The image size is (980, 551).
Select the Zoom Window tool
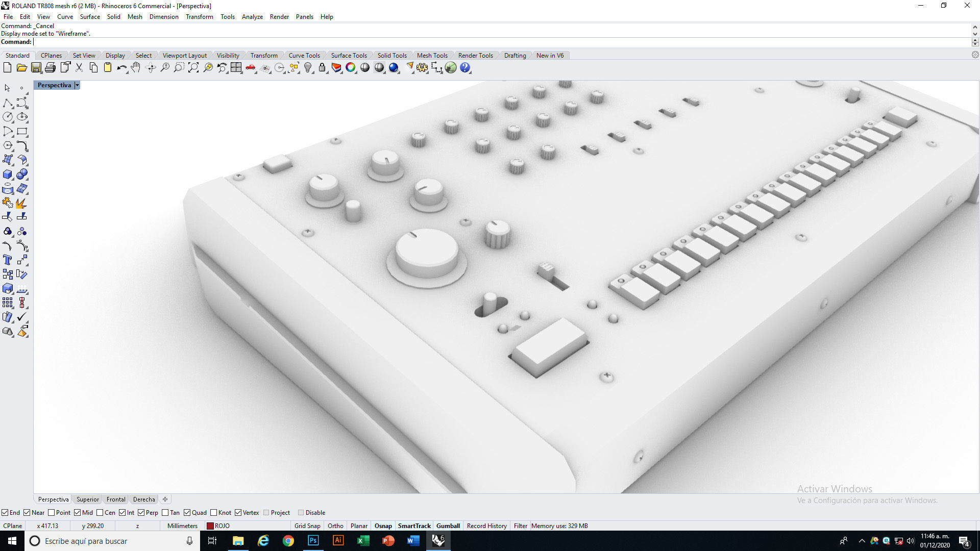tap(179, 68)
